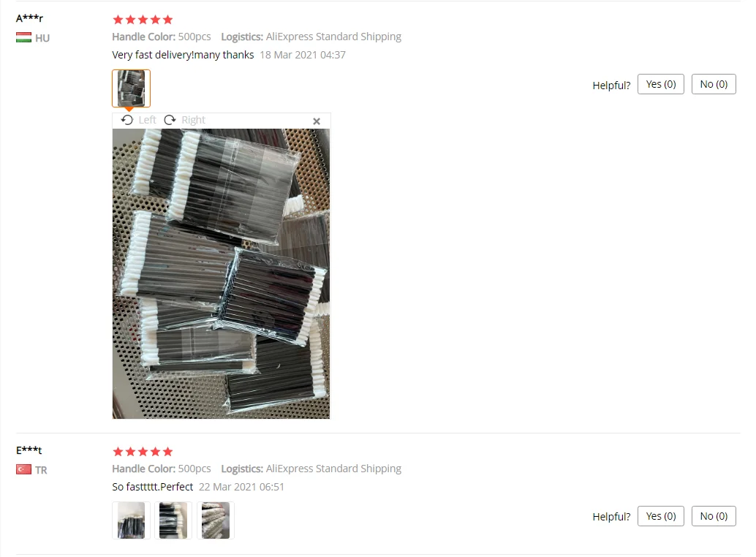Screen dimensions: 756x557
Task: Click the selected thumbnail in A***r's review
Action: click(131, 88)
